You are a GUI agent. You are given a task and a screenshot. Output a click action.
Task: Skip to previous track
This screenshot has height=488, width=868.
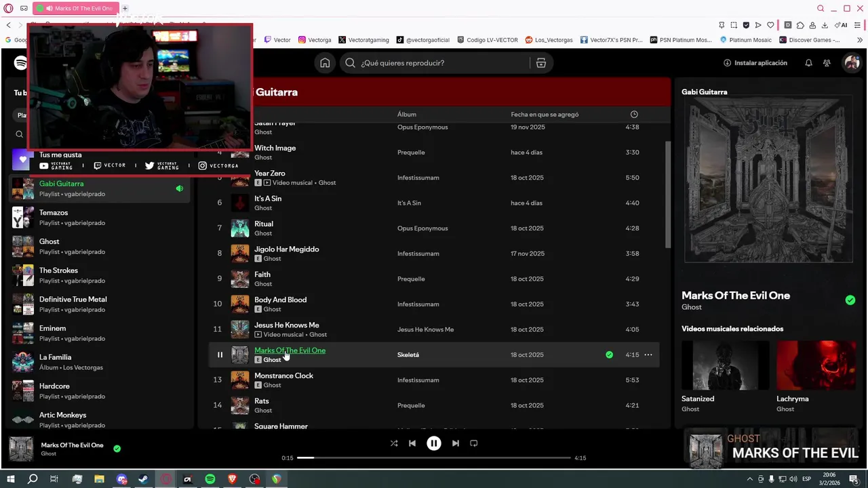(412, 443)
